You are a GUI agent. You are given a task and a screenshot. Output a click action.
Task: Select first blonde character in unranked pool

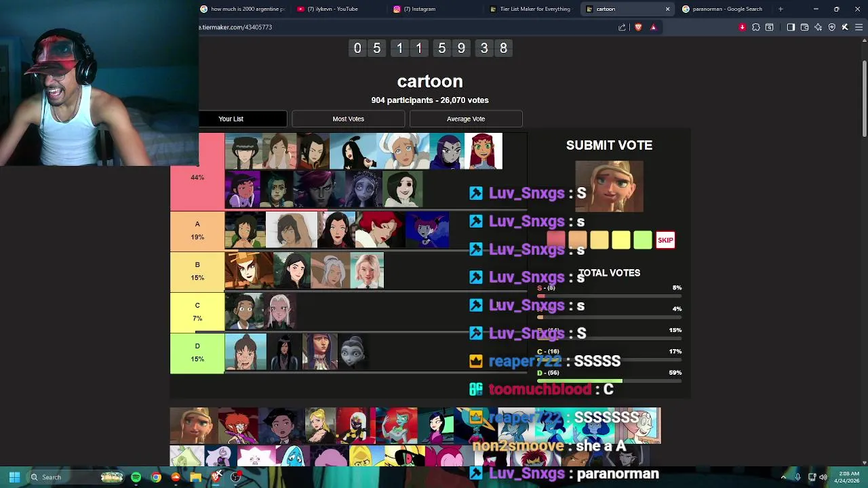click(193, 426)
